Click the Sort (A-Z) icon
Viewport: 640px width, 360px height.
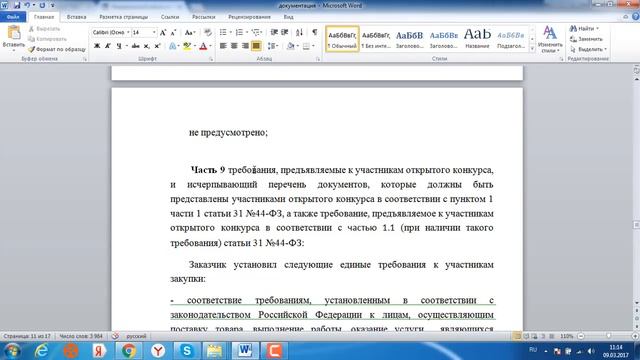pyautogui.click(x=299, y=32)
